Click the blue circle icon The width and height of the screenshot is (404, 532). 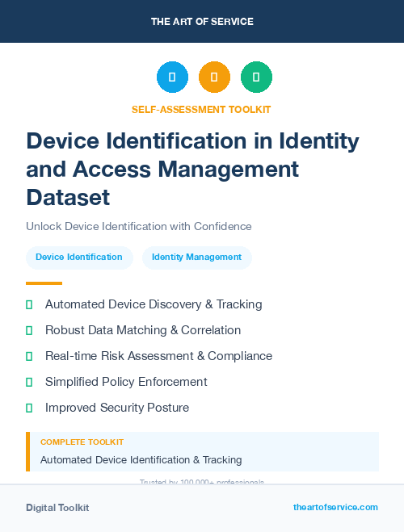[172, 77]
